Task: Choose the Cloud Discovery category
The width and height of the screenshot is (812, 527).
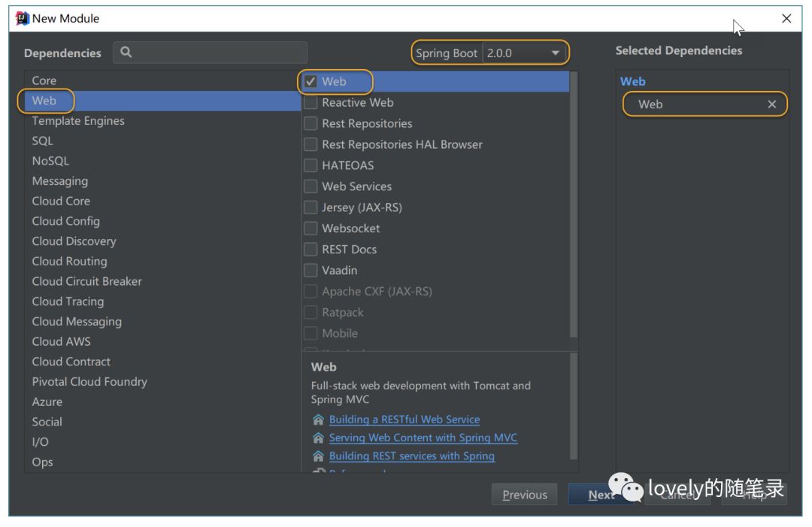Action: [x=162, y=241]
